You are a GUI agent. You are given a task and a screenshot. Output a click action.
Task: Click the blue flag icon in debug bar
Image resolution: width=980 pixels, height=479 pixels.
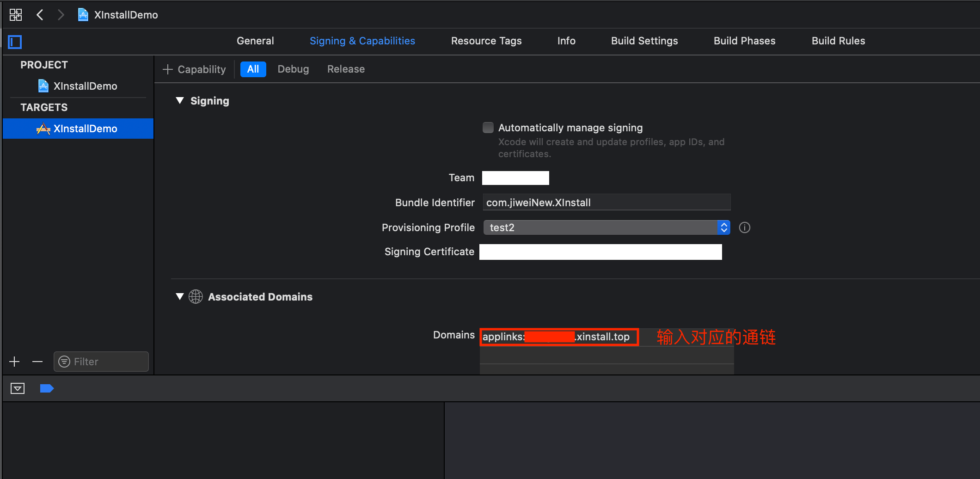click(47, 388)
